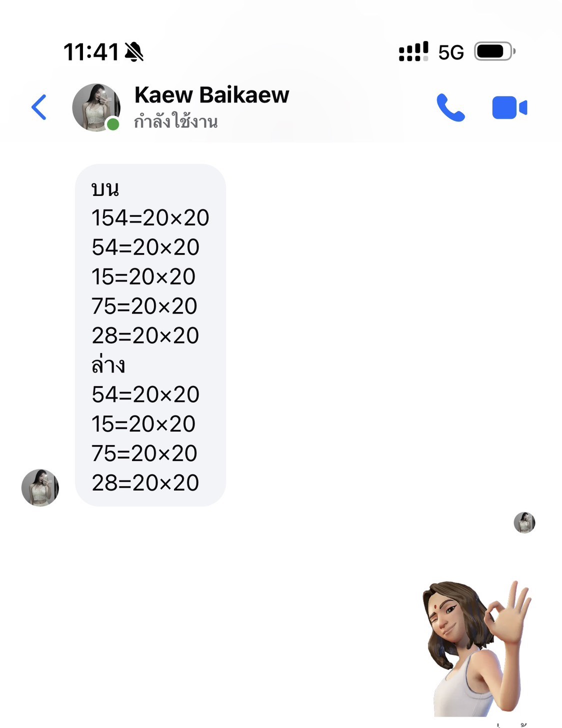Open Kaew Baikaew's header profile picture
The height and width of the screenshot is (728, 562).
coord(96,107)
